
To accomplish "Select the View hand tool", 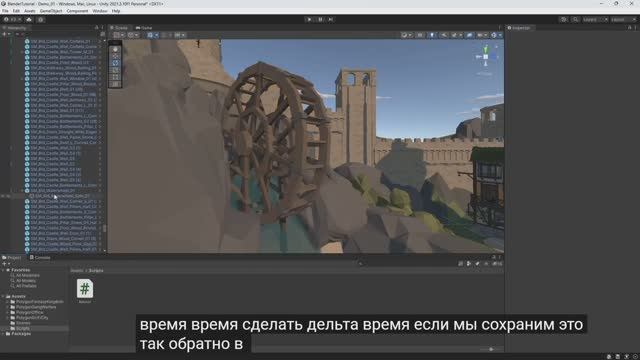I will 116,49.
